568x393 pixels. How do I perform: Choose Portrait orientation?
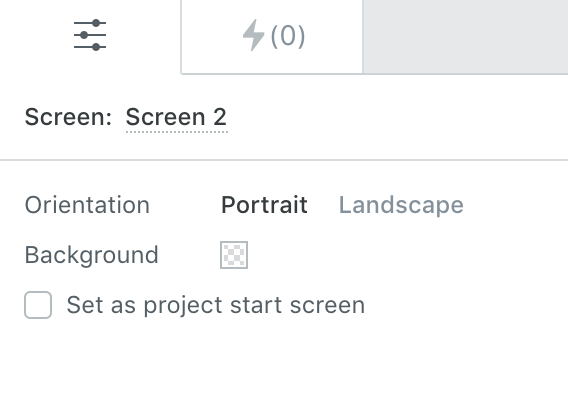(x=264, y=205)
